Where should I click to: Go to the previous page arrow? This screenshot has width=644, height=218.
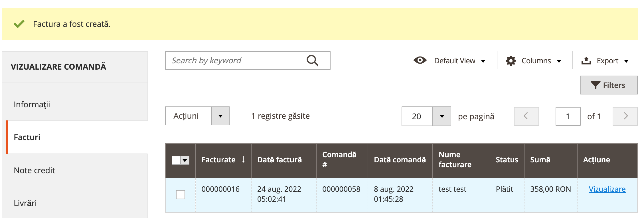[526, 116]
